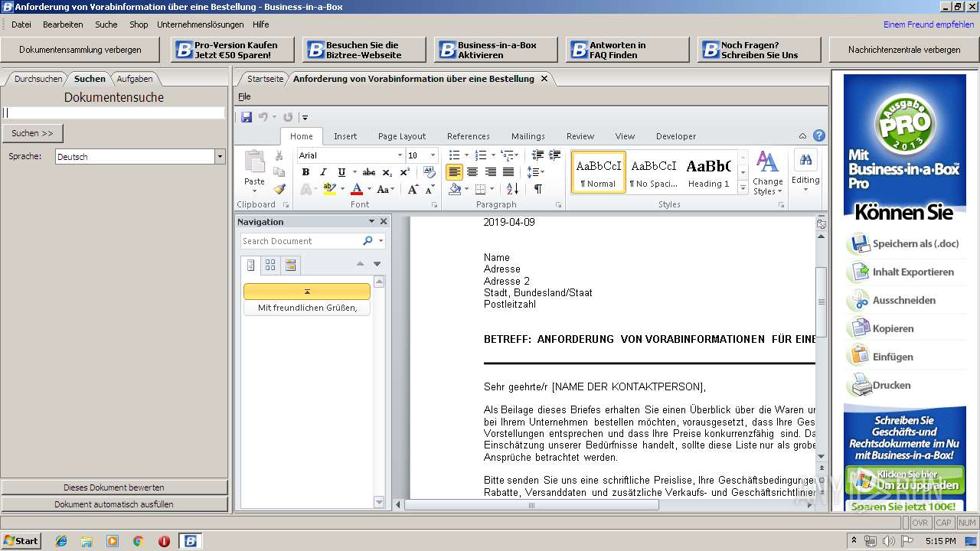Click the Cut scissors icon
The width and height of the screenshot is (980, 551).
pyautogui.click(x=279, y=155)
